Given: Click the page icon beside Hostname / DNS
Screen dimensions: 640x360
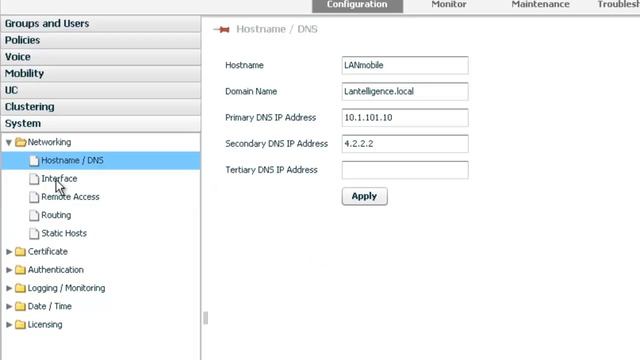Looking at the screenshot, I should click(x=34, y=160).
